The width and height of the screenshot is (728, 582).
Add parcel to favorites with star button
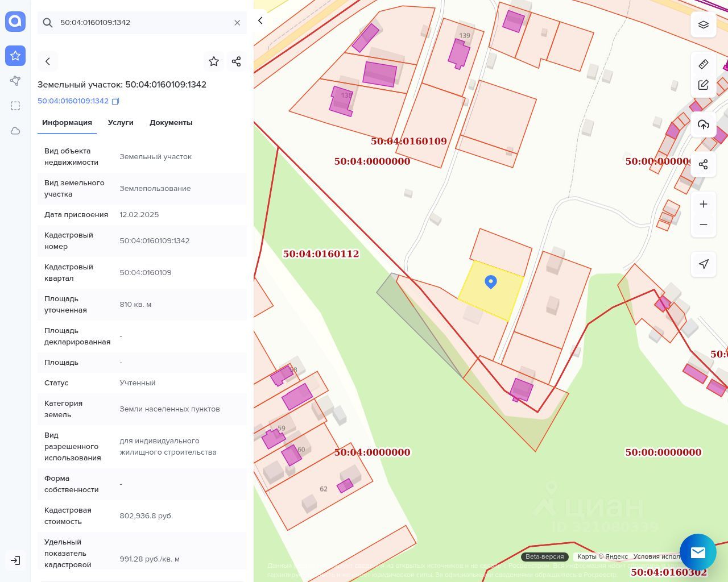[214, 61]
